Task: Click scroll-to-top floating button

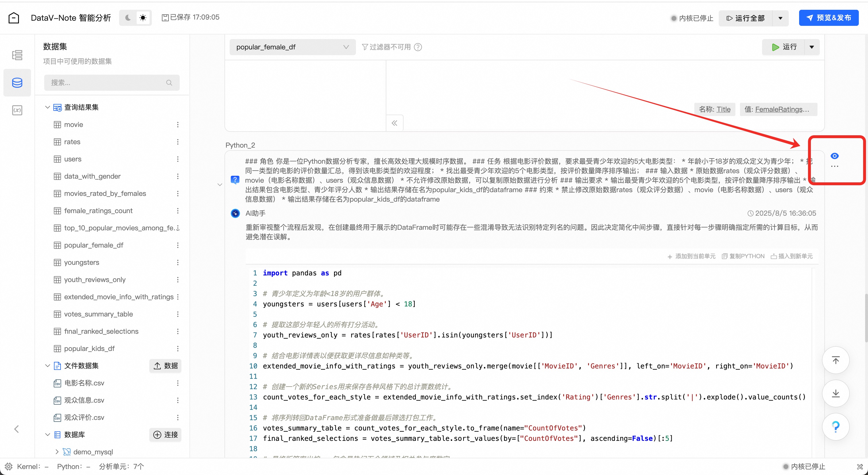Action: (x=836, y=360)
